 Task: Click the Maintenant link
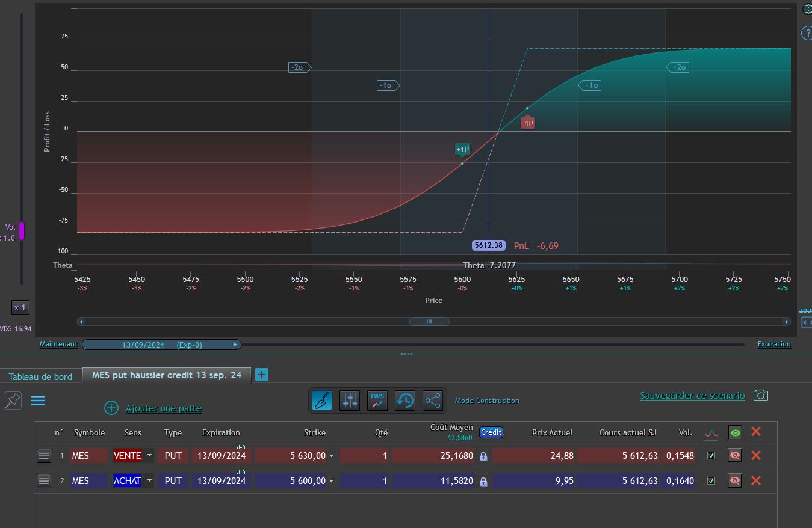[x=58, y=344]
